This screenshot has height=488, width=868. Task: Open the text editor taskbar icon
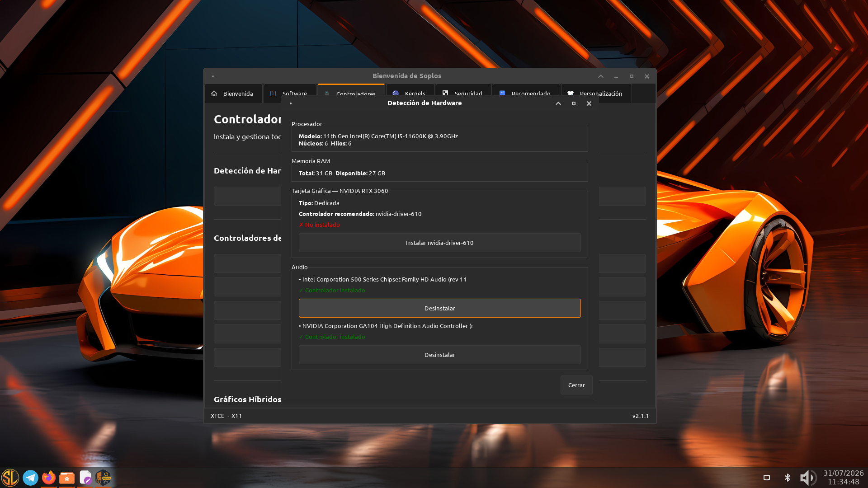point(85,478)
